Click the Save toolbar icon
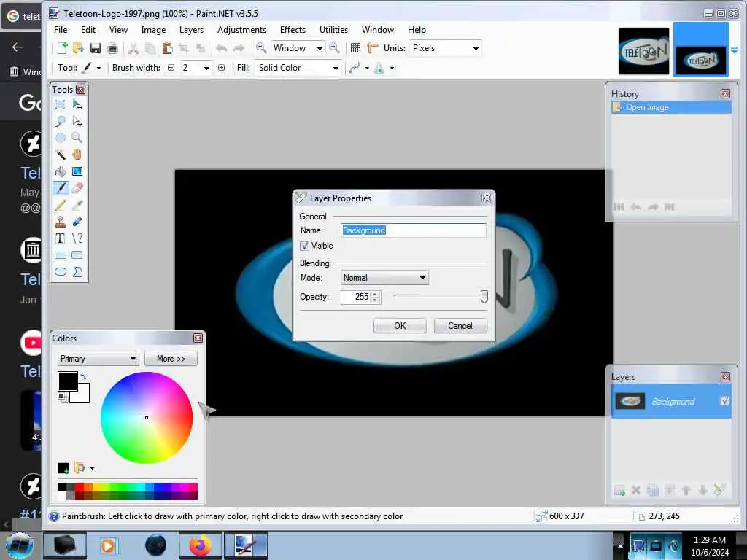 click(x=96, y=48)
